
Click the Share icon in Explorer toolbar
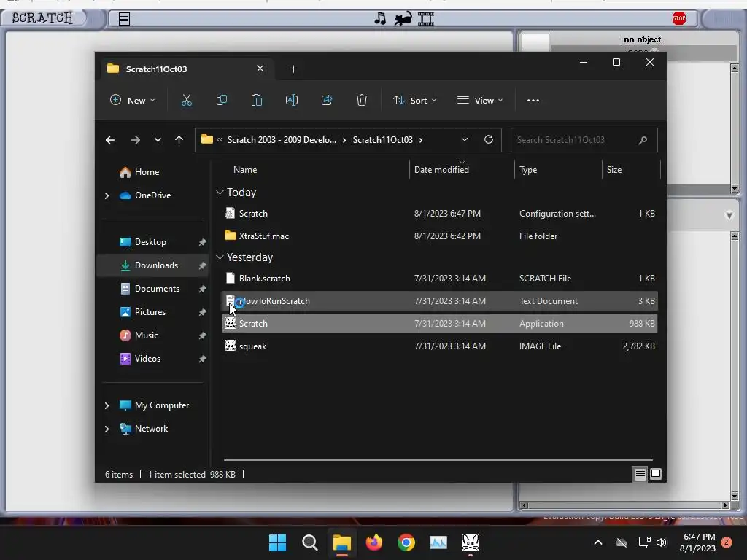327,101
